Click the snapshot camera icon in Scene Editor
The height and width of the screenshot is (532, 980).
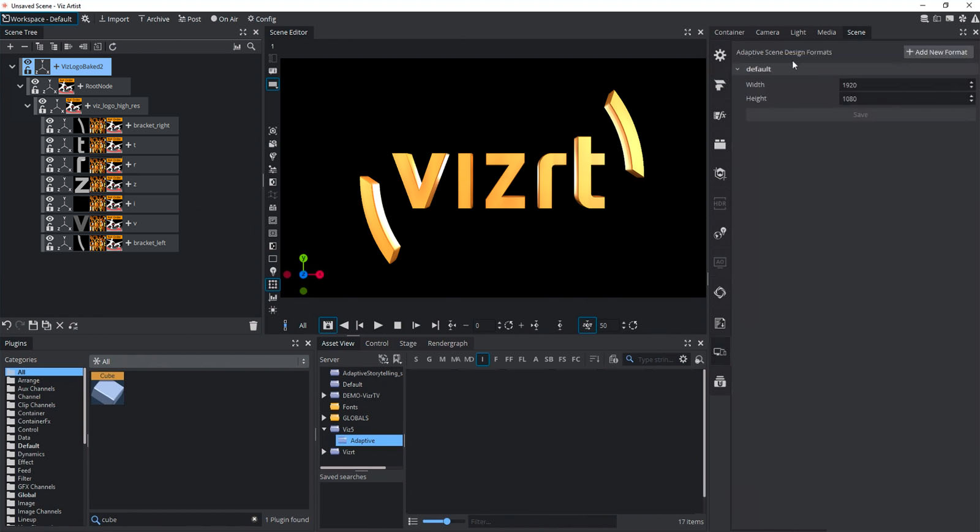[x=273, y=130]
